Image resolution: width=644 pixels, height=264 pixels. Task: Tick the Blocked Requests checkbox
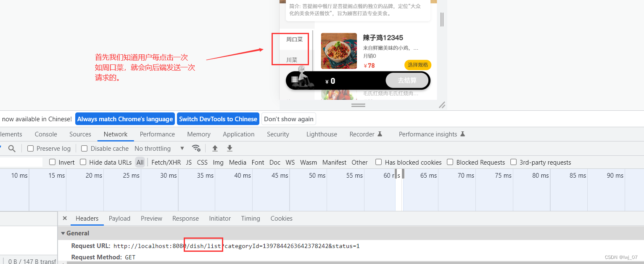point(450,162)
